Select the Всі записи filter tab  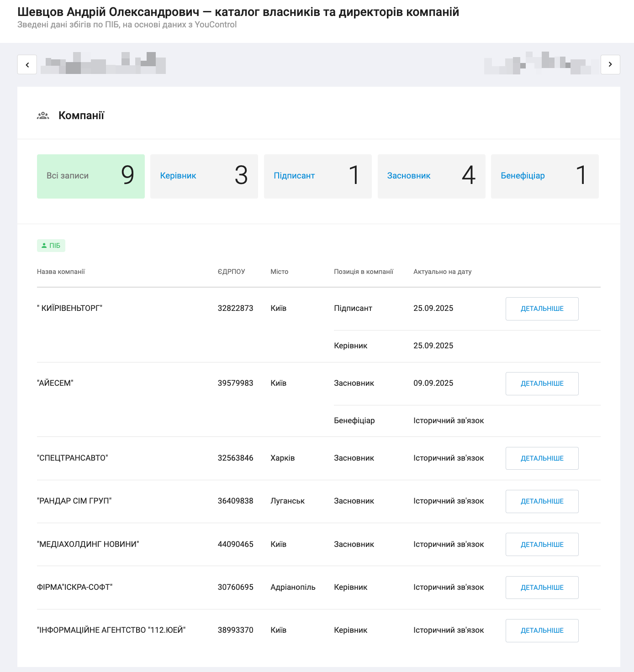(x=90, y=176)
